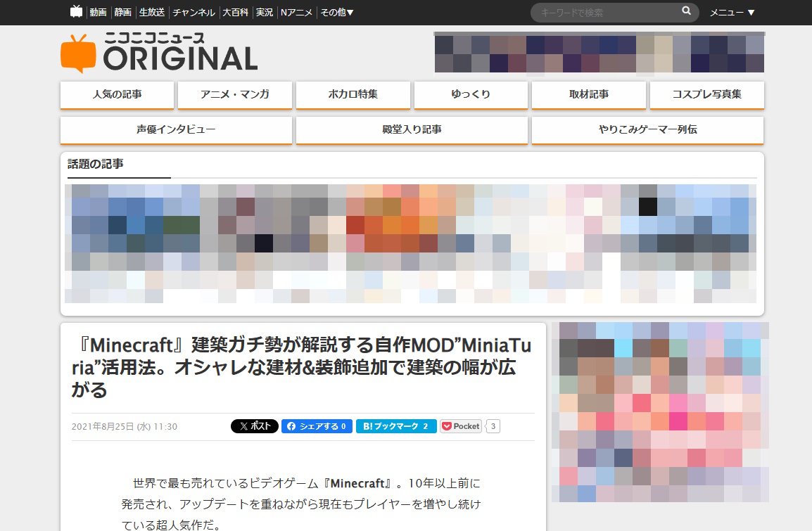Click the date 2021年8月25日 (水) 11:30

click(x=125, y=426)
